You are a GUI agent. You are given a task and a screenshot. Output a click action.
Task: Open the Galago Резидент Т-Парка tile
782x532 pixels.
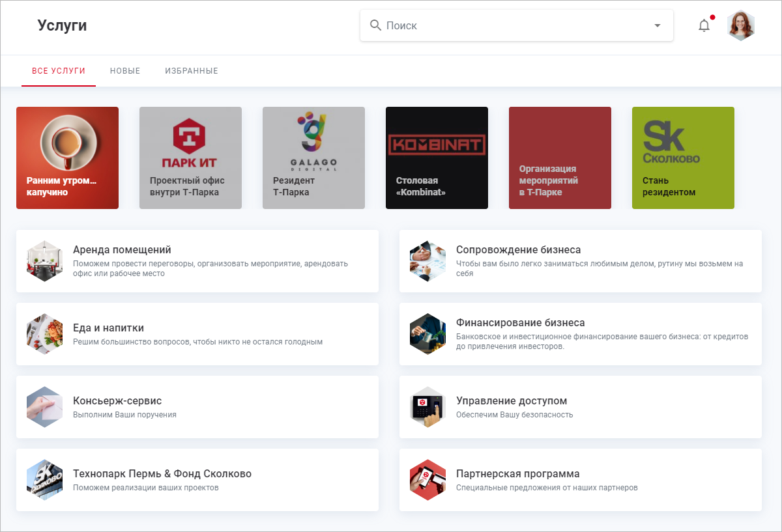tap(313, 158)
